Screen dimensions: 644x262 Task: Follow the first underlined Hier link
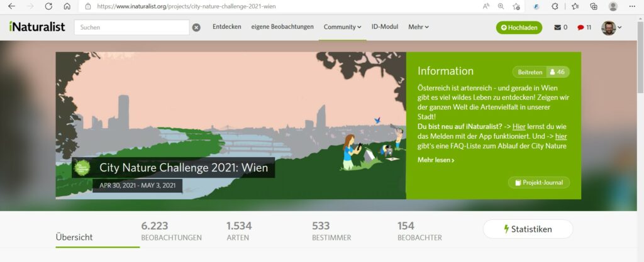(x=519, y=127)
